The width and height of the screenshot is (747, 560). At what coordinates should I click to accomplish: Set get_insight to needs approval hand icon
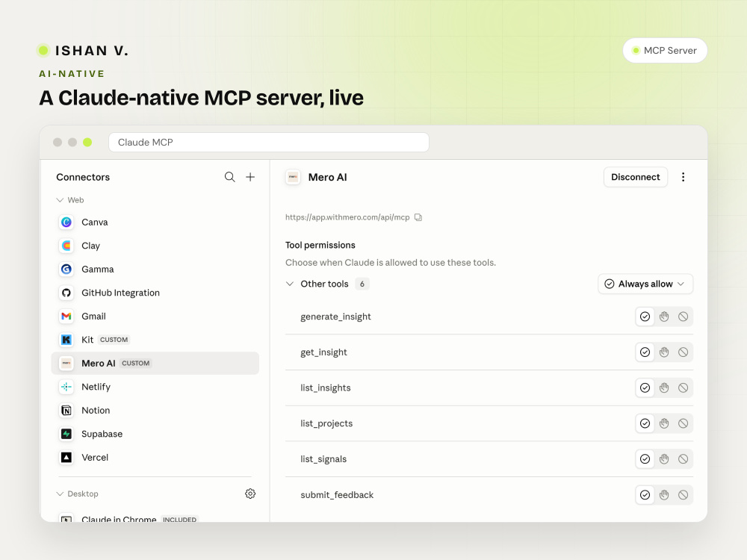click(664, 352)
